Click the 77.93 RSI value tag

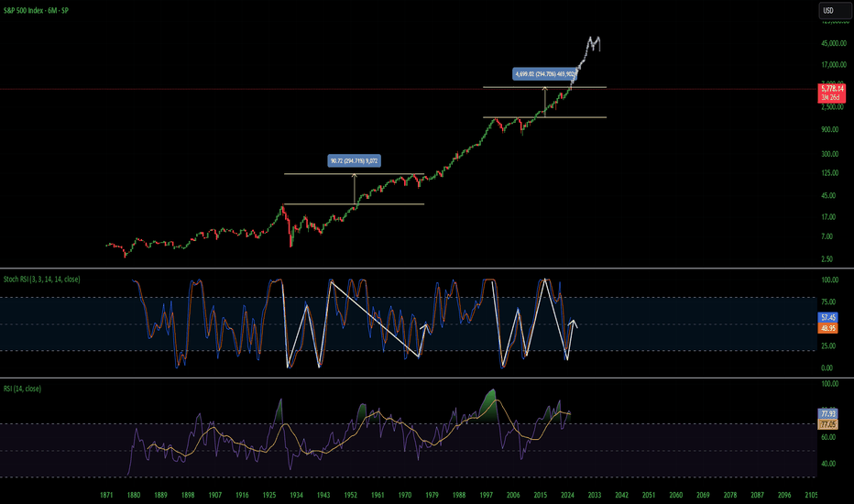tap(828, 414)
